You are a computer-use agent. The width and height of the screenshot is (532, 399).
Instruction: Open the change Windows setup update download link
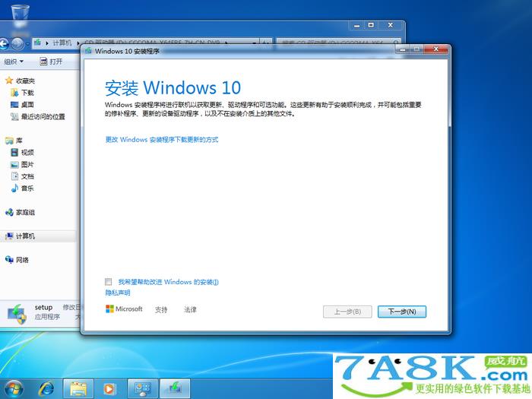(162, 139)
